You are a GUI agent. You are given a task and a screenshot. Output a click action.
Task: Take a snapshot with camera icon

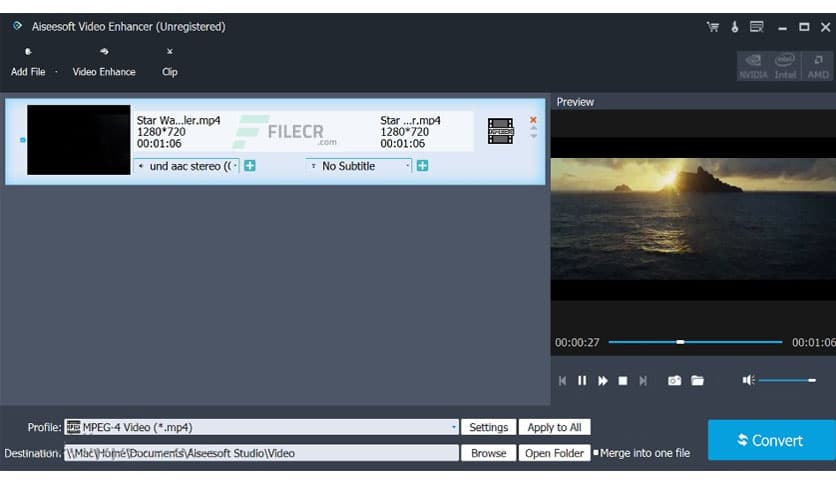point(674,381)
